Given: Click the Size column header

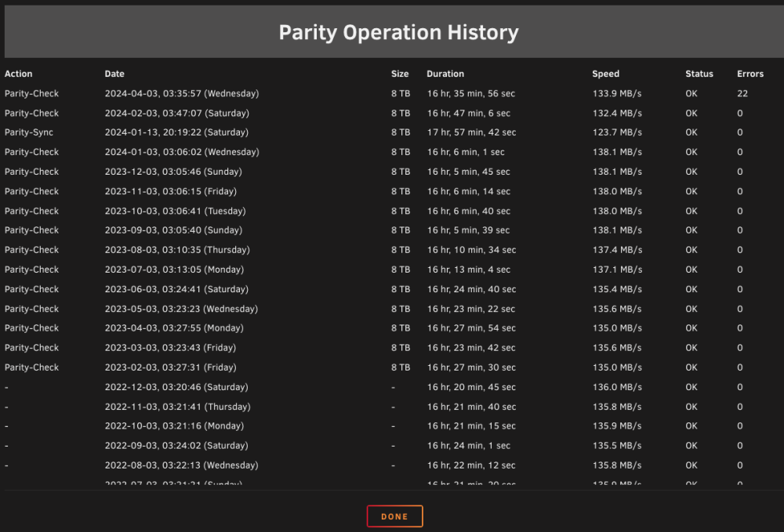Looking at the screenshot, I should [x=400, y=74].
